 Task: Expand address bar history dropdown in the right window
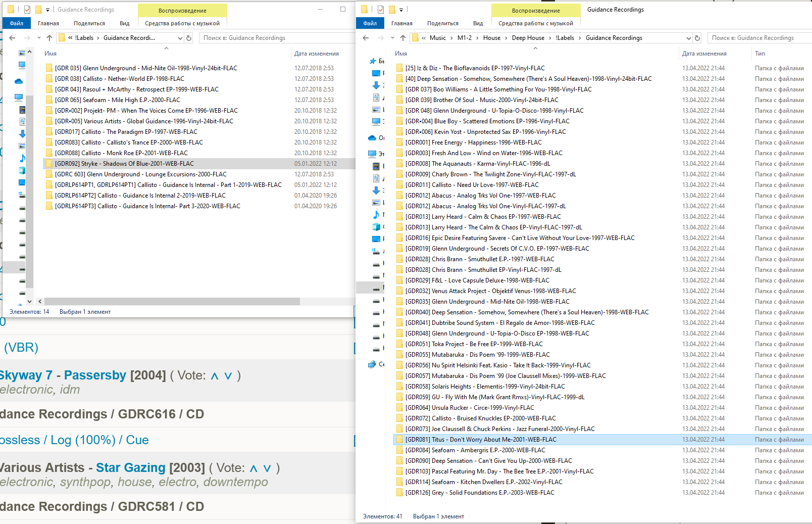click(x=688, y=38)
